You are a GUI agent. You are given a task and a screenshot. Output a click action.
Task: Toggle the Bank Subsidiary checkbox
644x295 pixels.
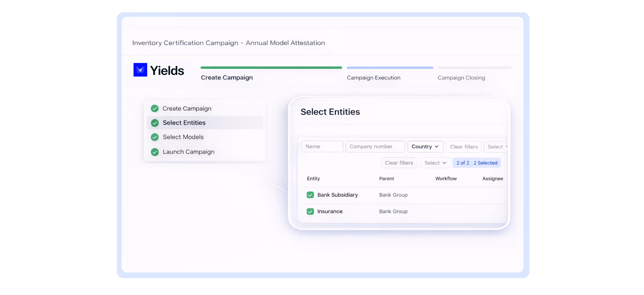click(x=310, y=195)
